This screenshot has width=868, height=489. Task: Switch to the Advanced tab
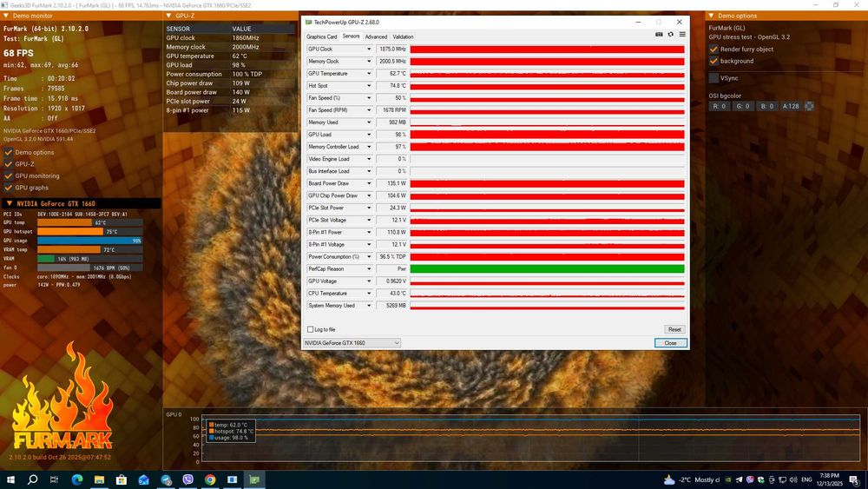(x=376, y=36)
